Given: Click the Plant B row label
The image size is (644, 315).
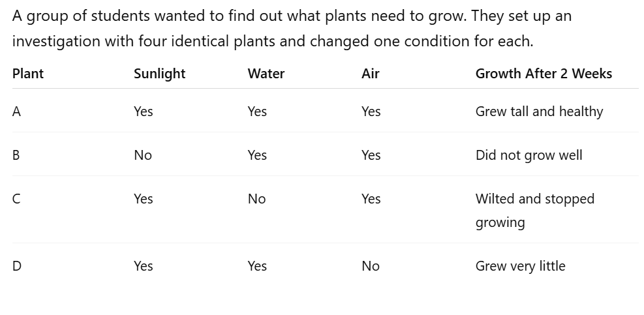Looking at the screenshot, I should (x=16, y=155).
